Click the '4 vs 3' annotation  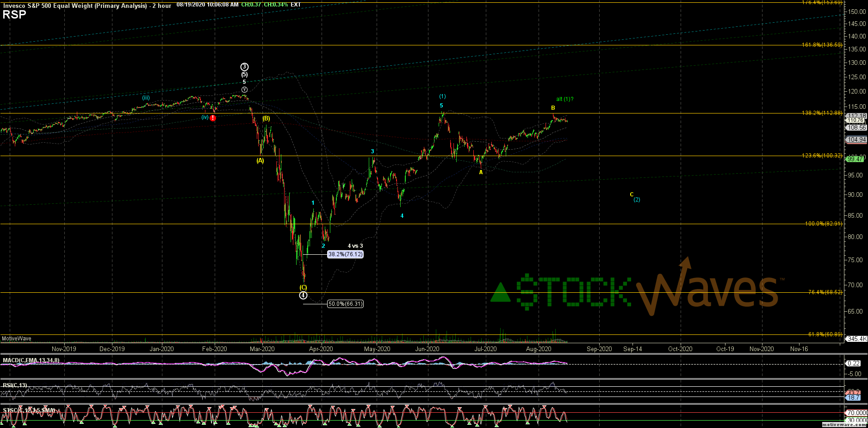(x=355, y=246)
